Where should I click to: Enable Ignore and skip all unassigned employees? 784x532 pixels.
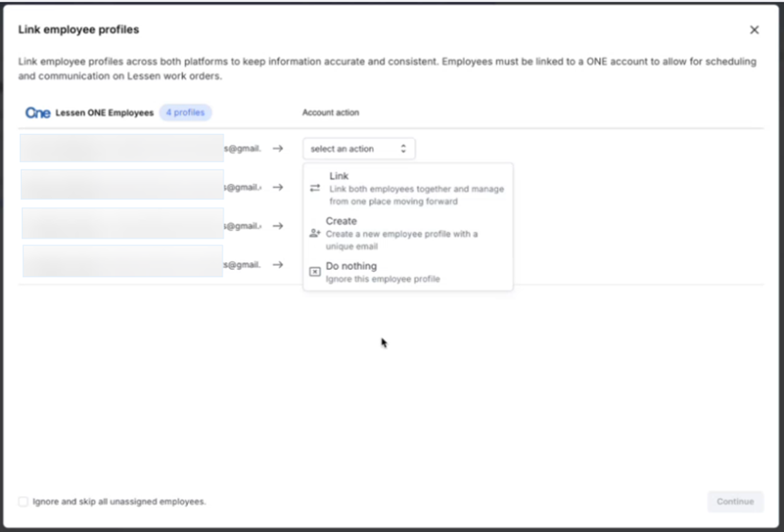(x=24, y=502)
